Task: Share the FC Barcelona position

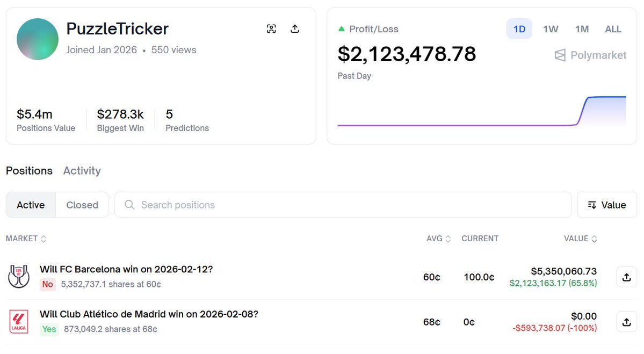Action: coord(626,277)
